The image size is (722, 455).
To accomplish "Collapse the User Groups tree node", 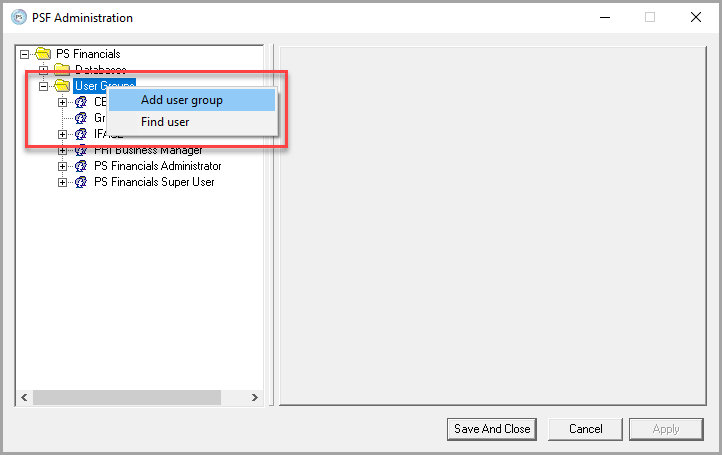I will click(x=44, y=86).
